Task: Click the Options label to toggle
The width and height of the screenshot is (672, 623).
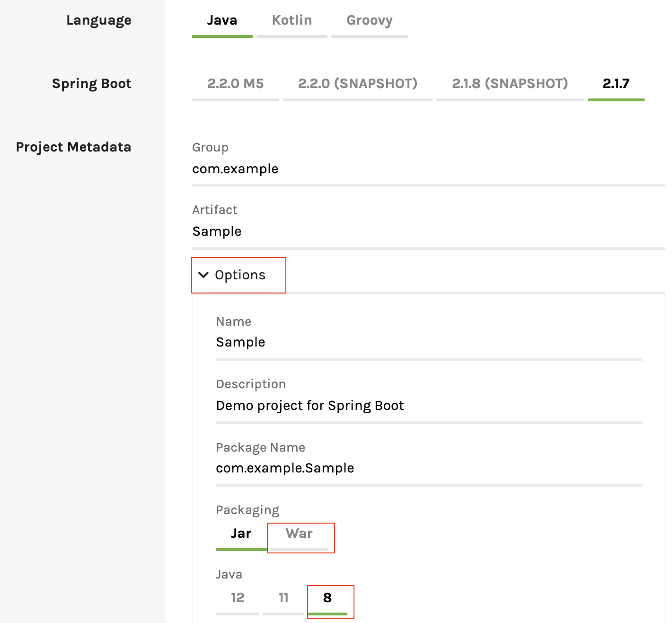Action: tap(240, 275)
